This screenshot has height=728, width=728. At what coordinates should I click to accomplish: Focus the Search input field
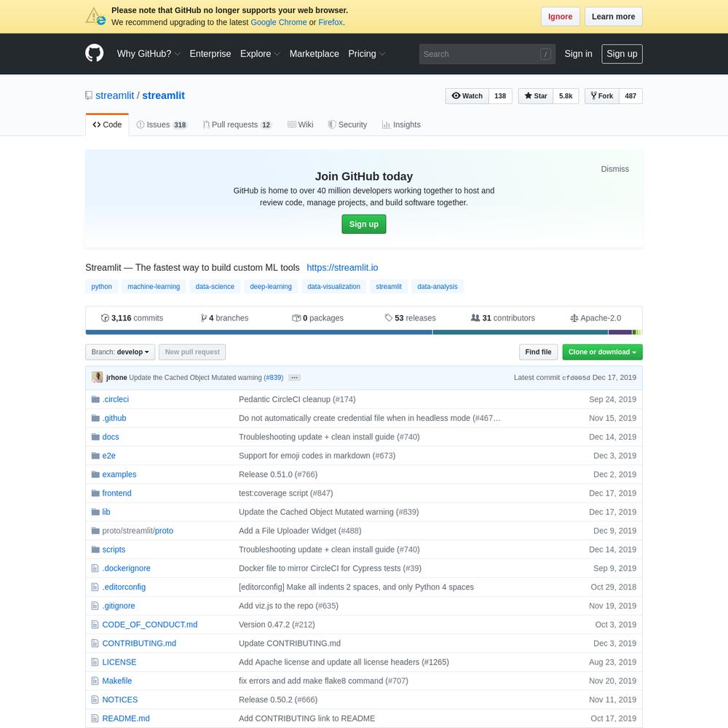click(487, 54)
